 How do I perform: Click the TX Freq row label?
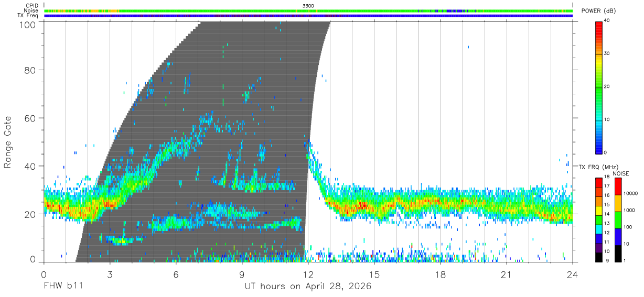28,15
